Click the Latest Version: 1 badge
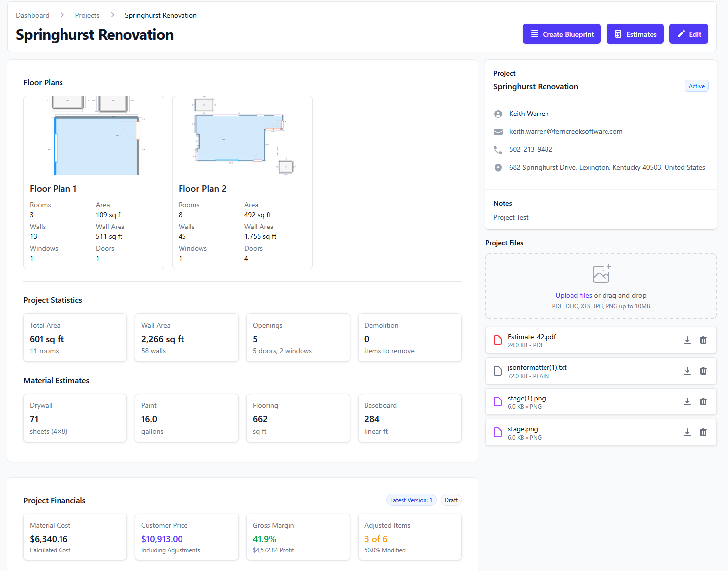 tap(411, 500)
